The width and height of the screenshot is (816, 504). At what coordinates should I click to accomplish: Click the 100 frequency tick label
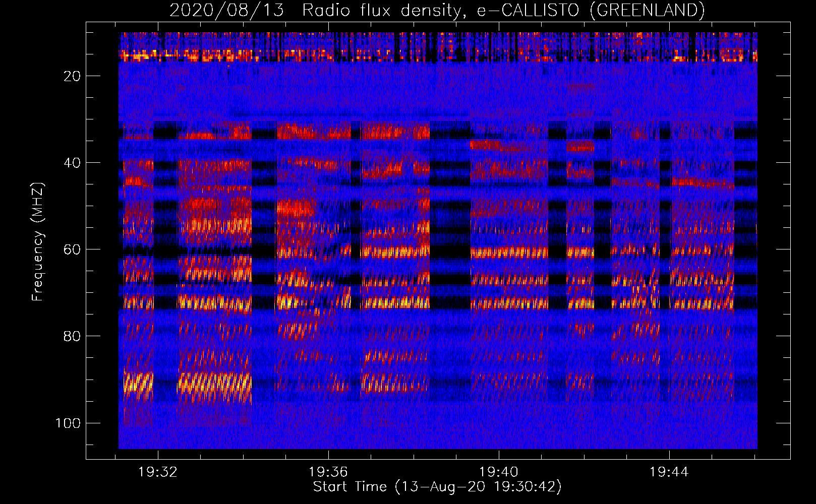[x=68, y=423]
